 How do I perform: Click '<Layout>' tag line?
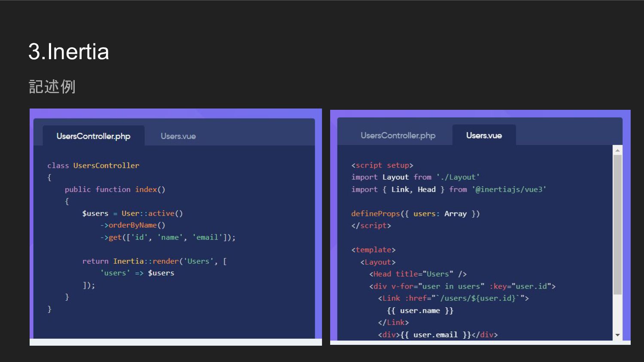point(378,262)
